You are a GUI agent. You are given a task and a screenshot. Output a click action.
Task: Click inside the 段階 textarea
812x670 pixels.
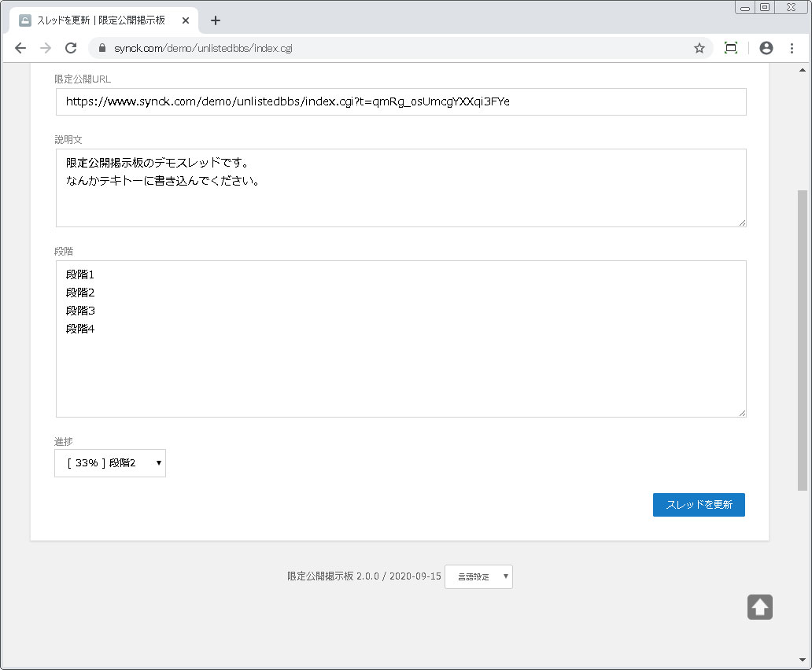tap(400, 339)
